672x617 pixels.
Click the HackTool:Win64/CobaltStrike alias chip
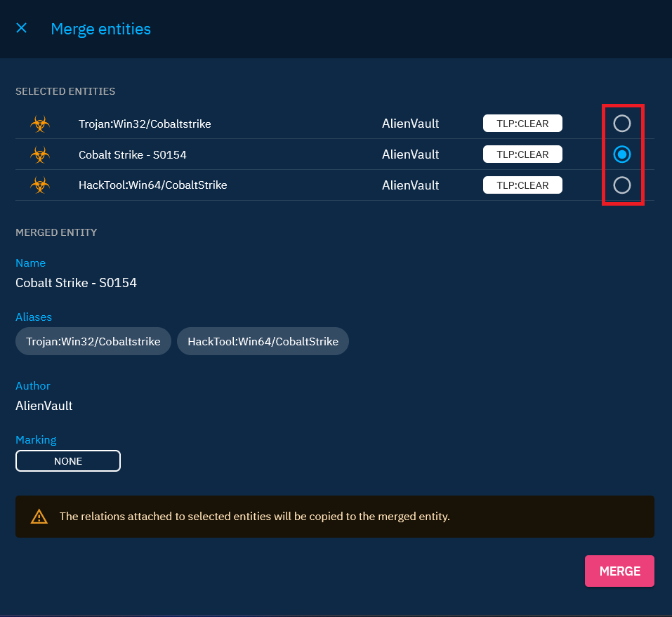pyautogui.click(x=263, y=341)
